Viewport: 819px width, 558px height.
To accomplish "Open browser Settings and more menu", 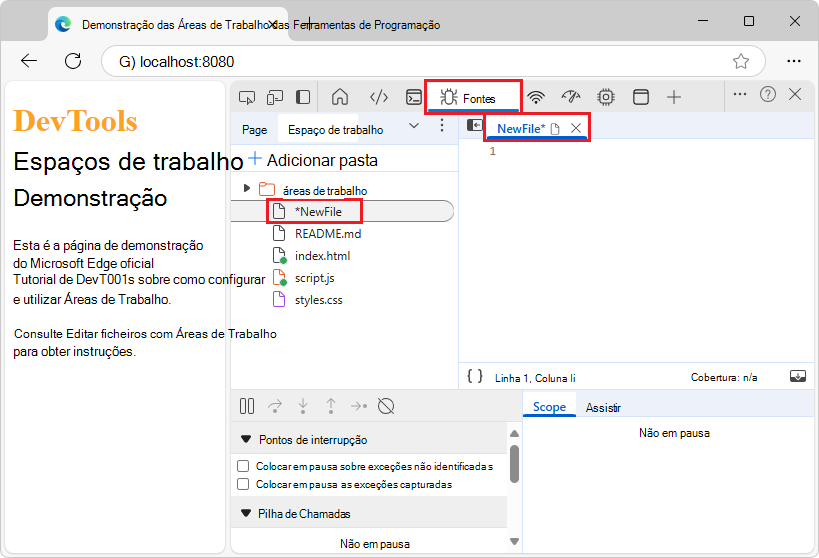I will click(794, 61).
